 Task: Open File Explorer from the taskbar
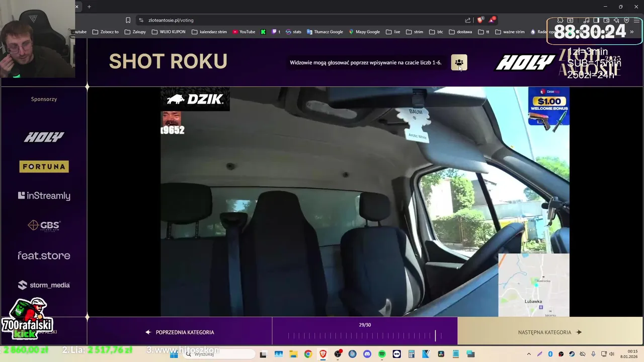[293, 354]
